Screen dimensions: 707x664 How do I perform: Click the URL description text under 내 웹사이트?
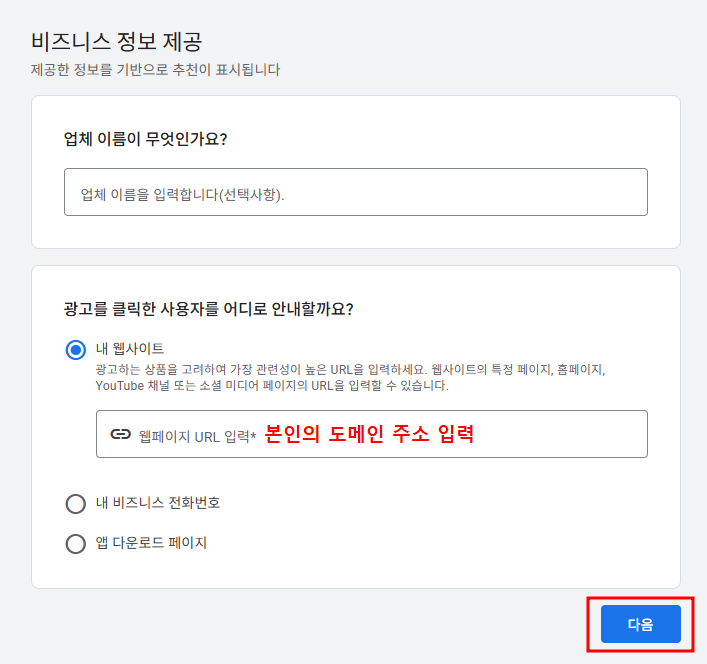coord(350,378)
